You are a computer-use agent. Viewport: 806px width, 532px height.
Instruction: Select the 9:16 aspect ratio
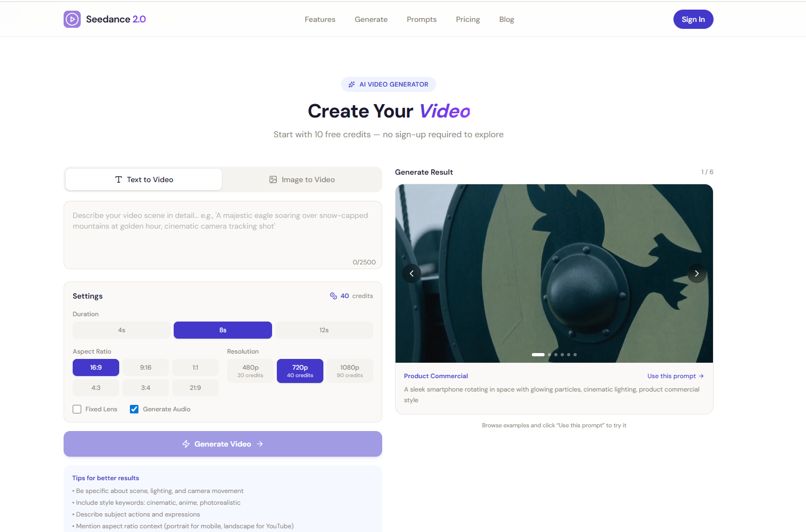point(145,367)
